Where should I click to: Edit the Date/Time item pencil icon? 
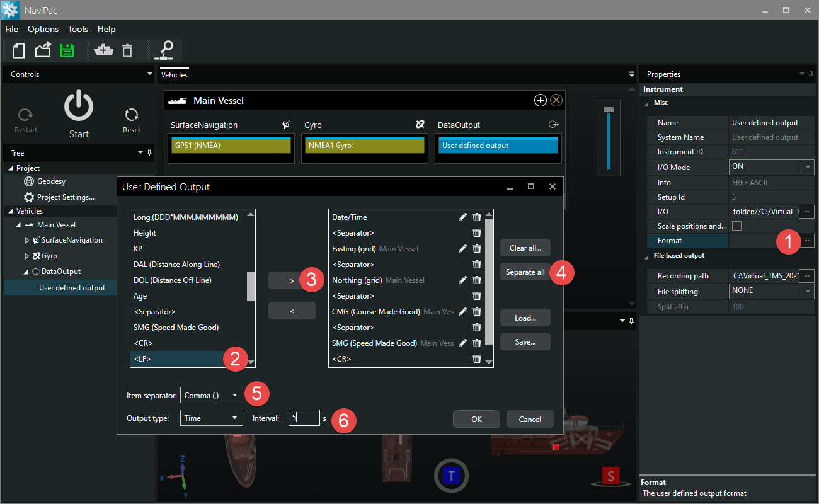coord(463,217)
